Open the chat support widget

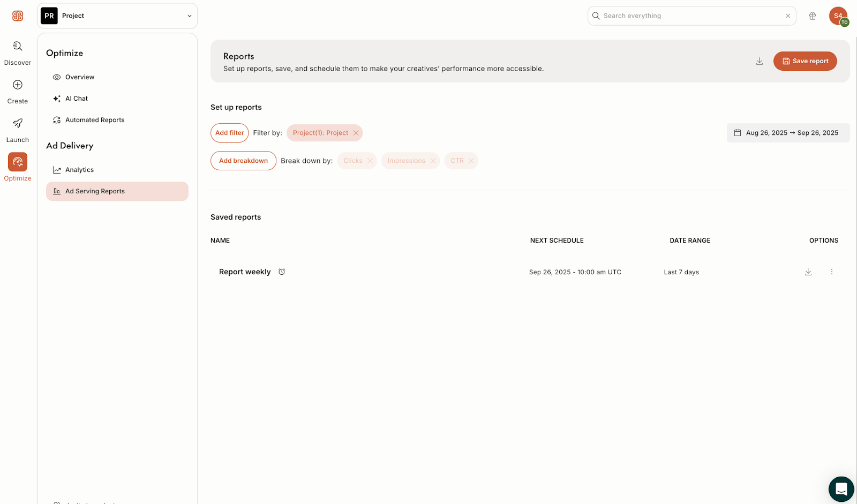click(841, 489)
